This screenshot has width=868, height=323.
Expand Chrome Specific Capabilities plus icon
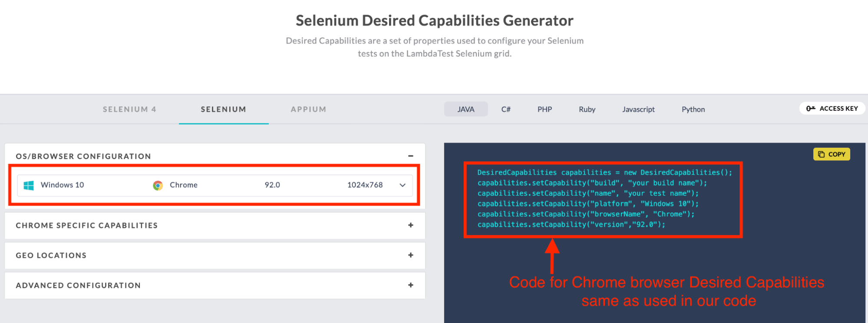coord(411,225)
